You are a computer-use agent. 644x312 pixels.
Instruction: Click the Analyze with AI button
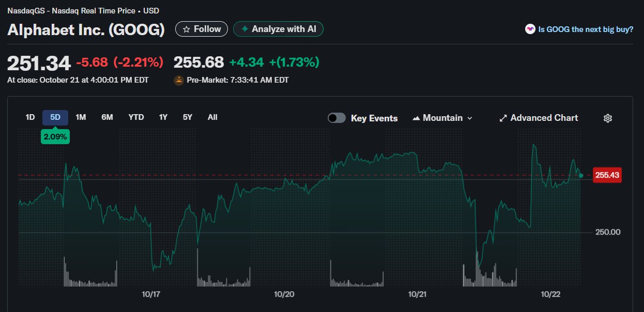tap(279, 29)
